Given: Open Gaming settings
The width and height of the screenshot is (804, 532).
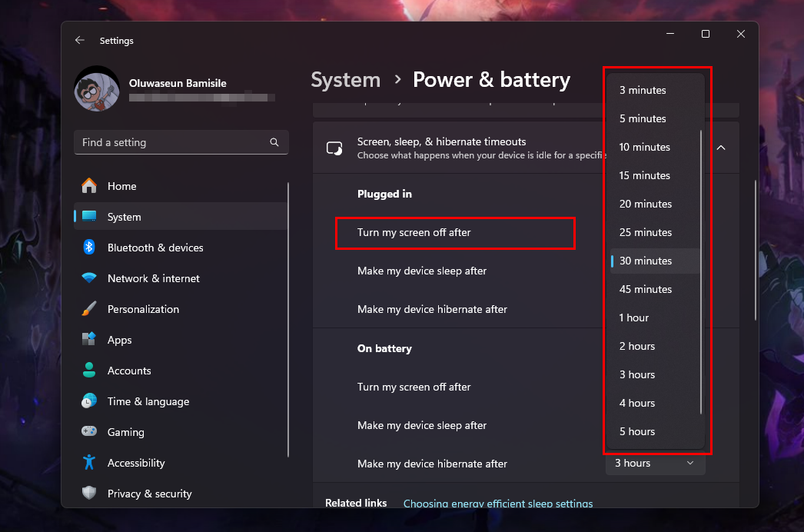Looking at the screenshot, I should [125, 432].
